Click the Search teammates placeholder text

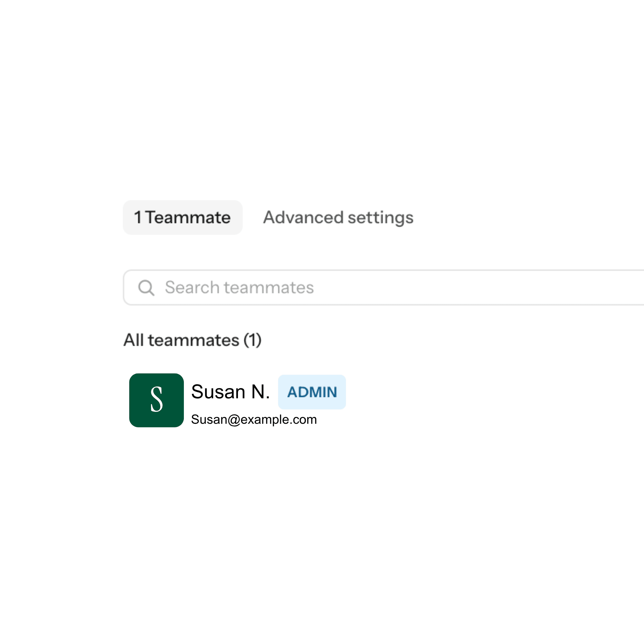(239, 287)
